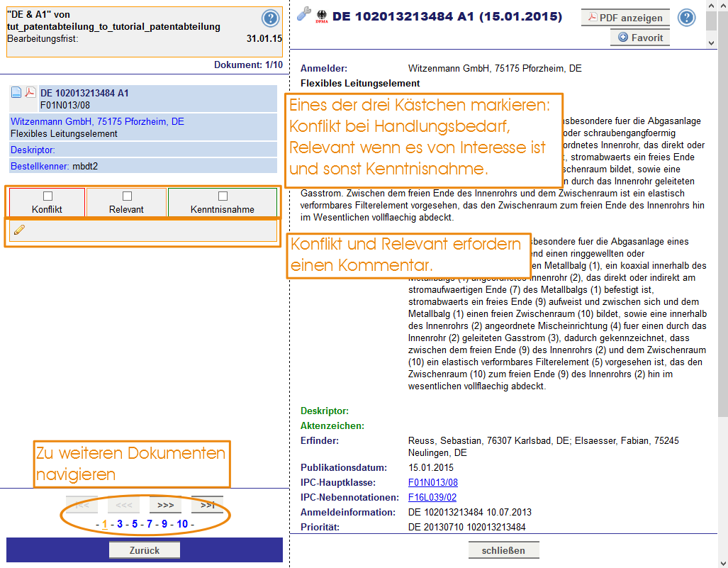Click the deadline value 31.01.15
This screenshot has width=728, height=568.
tap(264, 38)
